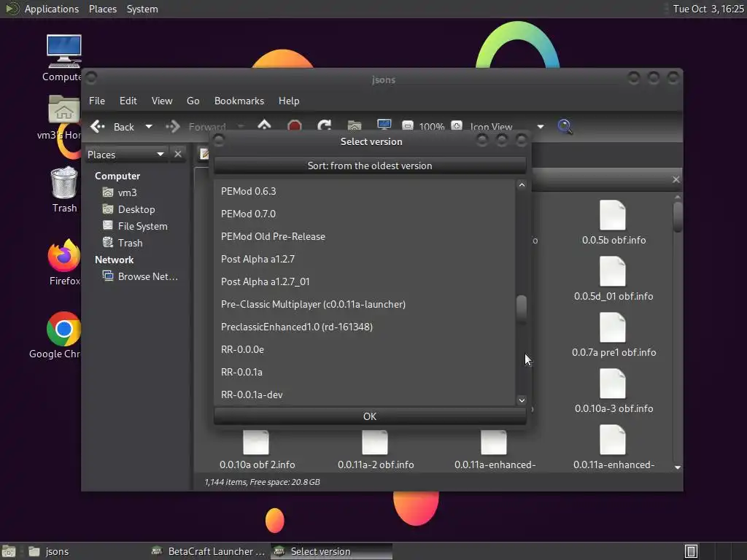
Task: Open the Home folder toolbar icon
Action: 355,126
